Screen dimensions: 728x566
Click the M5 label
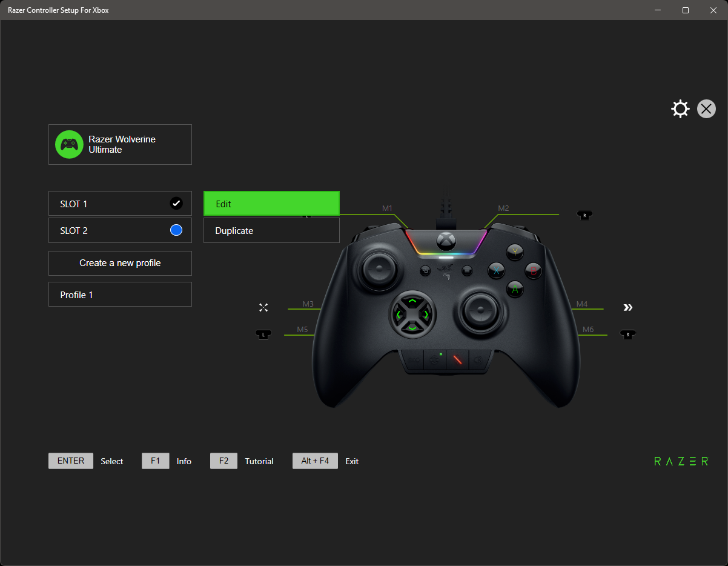[303, 330]
